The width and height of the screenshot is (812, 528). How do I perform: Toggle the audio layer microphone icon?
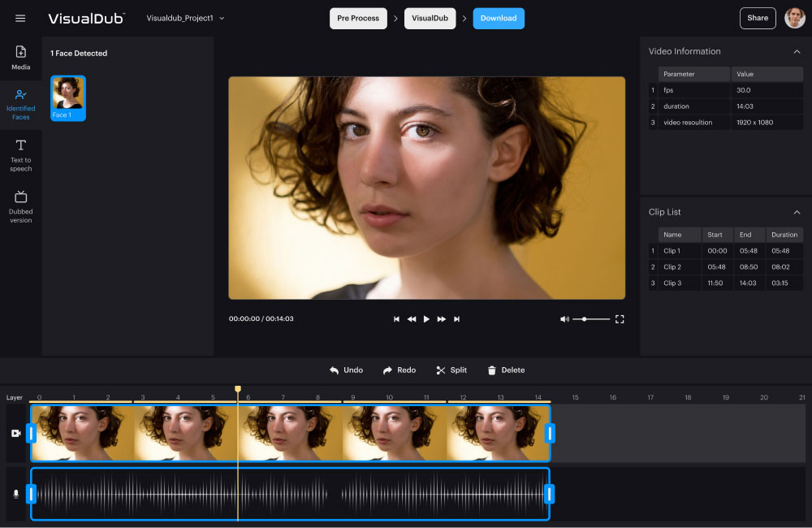(x=15, y=494)
